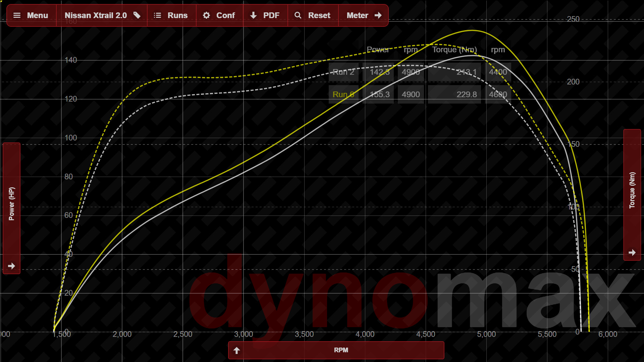Click the Reset zoom button label
The width and height of the screenshot is (644, 362).
(x=319, y=15)
